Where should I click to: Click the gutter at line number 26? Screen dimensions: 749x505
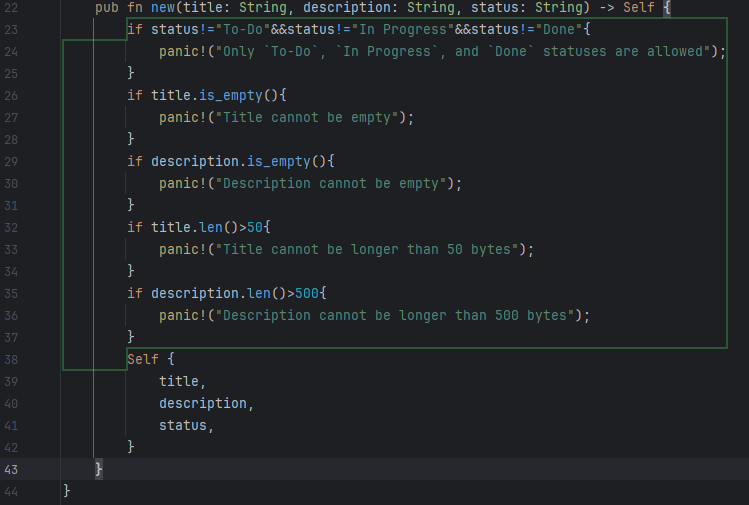click(11, 96)
